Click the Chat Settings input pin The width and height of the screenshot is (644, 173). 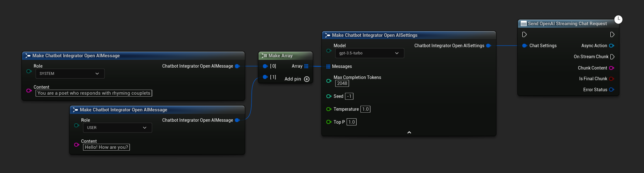point(525,46)
